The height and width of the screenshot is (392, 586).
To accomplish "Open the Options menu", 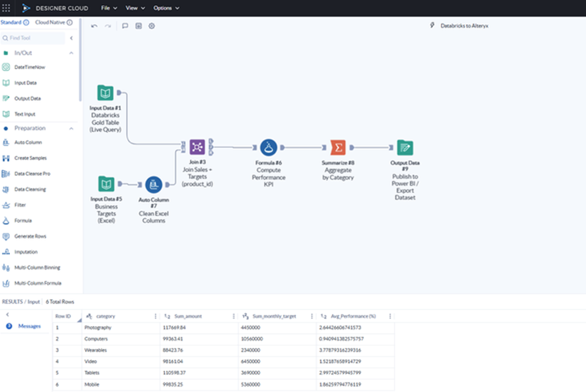I will (166, 8).
